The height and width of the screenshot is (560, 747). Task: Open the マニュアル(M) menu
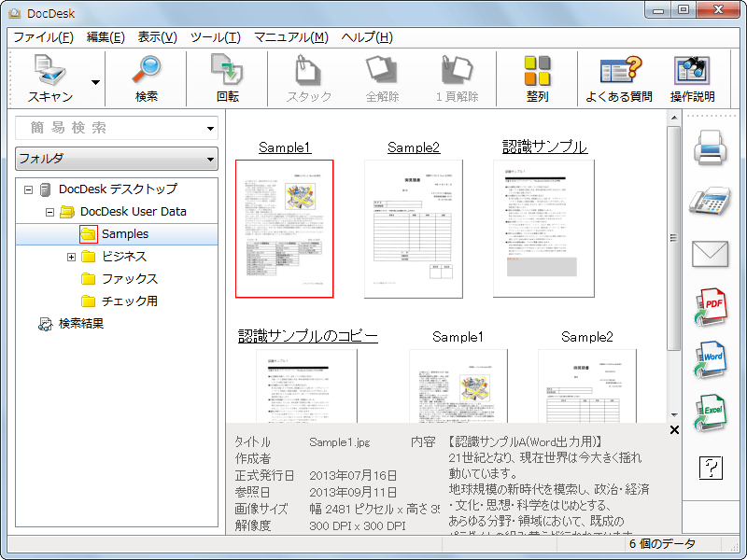(291, 37)
